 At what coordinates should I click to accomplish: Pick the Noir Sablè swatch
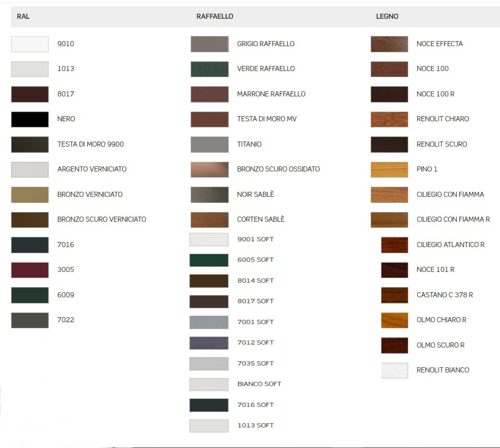point(209,195)
